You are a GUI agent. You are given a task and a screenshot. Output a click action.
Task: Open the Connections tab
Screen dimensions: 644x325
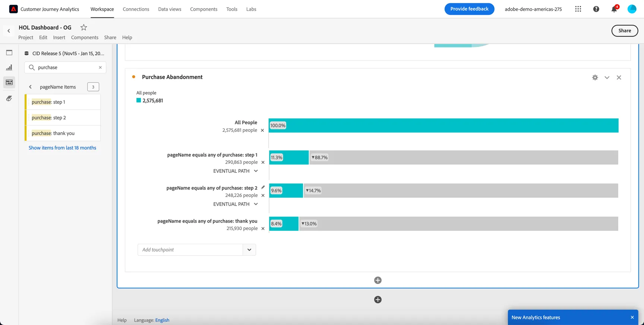pos(136,9)
